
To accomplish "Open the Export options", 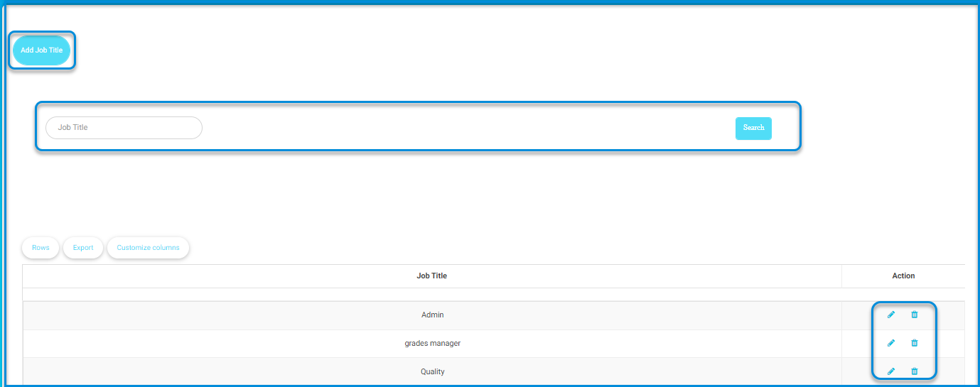I will [83, 248].
